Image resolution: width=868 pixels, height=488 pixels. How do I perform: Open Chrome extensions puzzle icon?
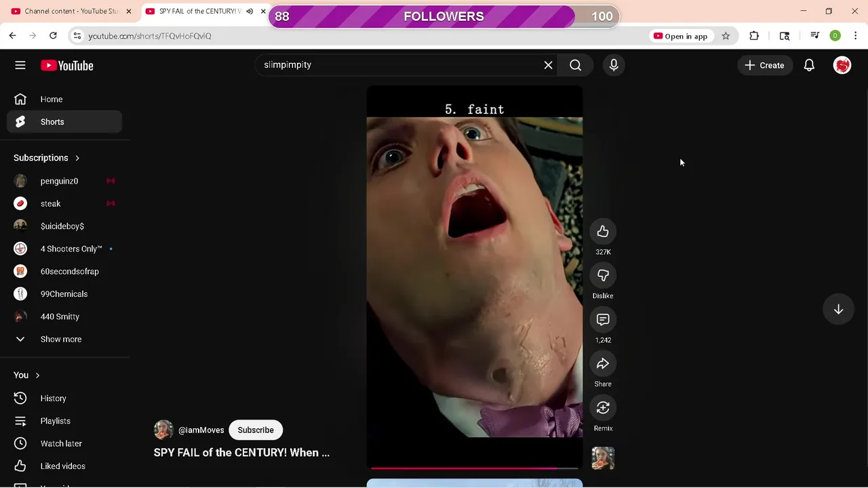coord(754,36)
